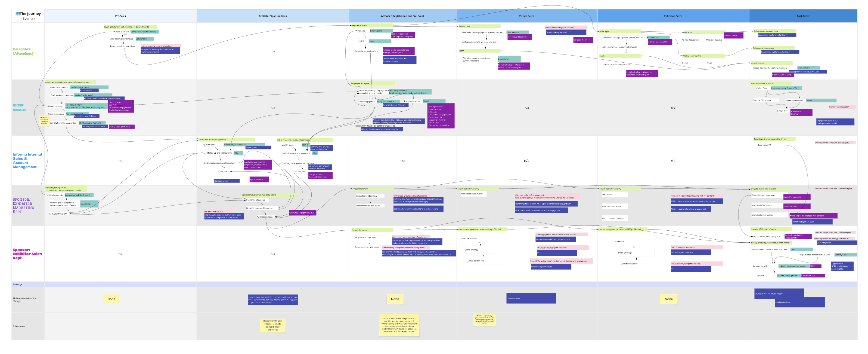
Task: Select the 'Identify leads for sponsorship' step
Action: (x=63, y=123)
